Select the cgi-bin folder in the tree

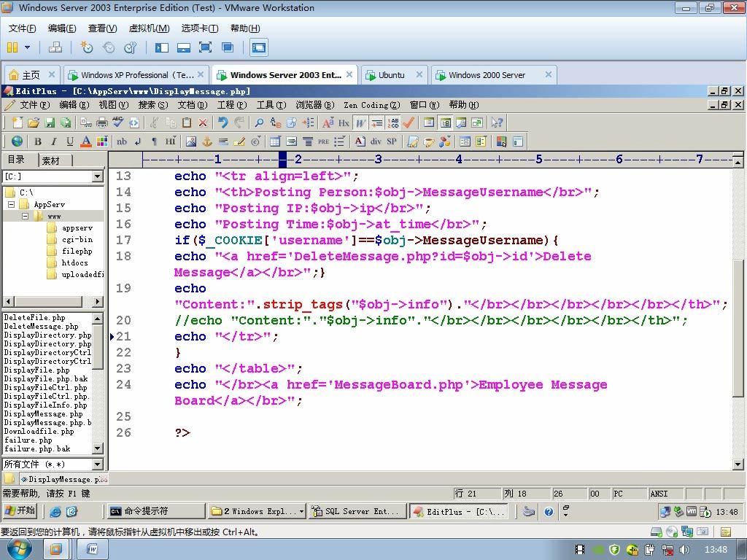(x=77, y=239)
